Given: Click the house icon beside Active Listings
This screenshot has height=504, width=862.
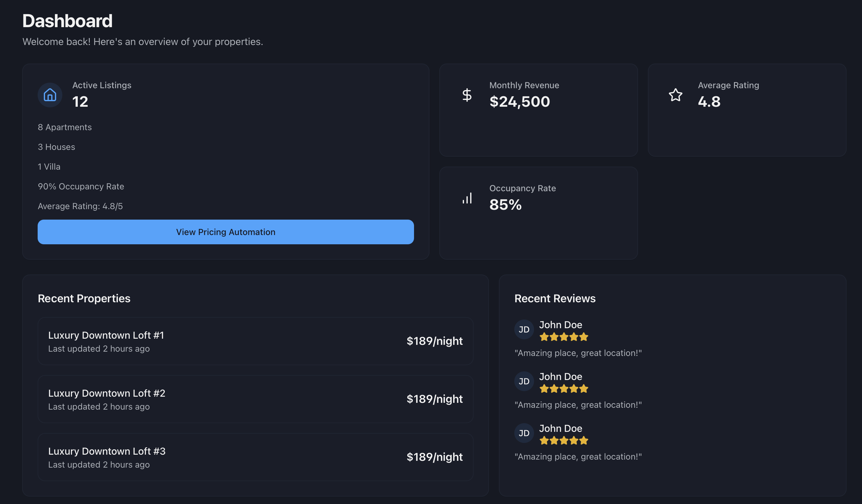Looking at the screenshot, I should coord(50,95).
